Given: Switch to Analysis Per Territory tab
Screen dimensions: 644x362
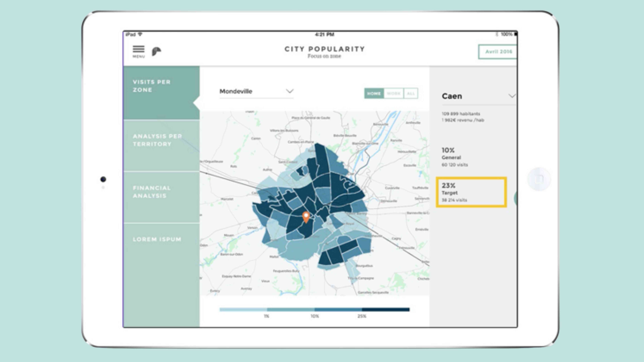Looking at the screenshot, I should pos(161,146).
